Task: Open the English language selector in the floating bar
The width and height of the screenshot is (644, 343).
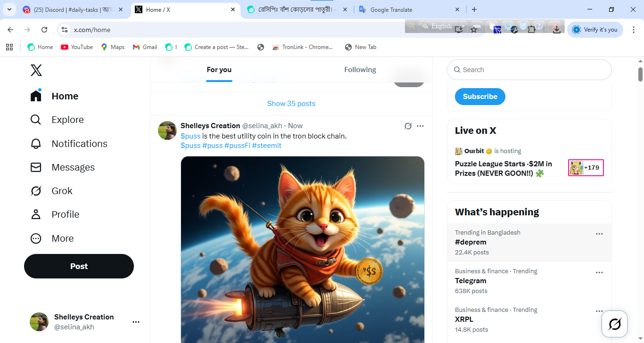Action: pos(444,26)
